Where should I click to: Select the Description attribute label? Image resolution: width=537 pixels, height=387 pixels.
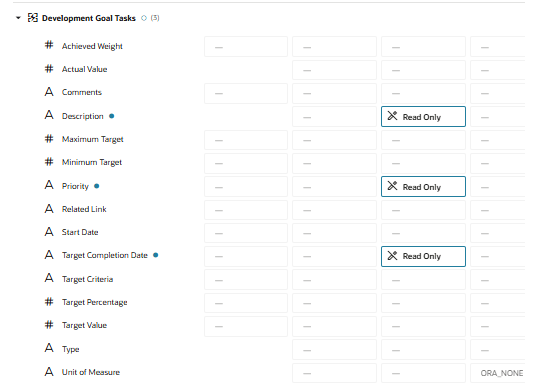coord(83,116)
